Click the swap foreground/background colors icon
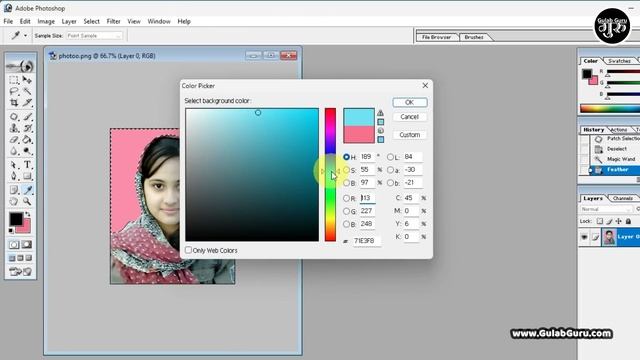Viewport: 640px width, 360px height. click(x=28, y=214)
